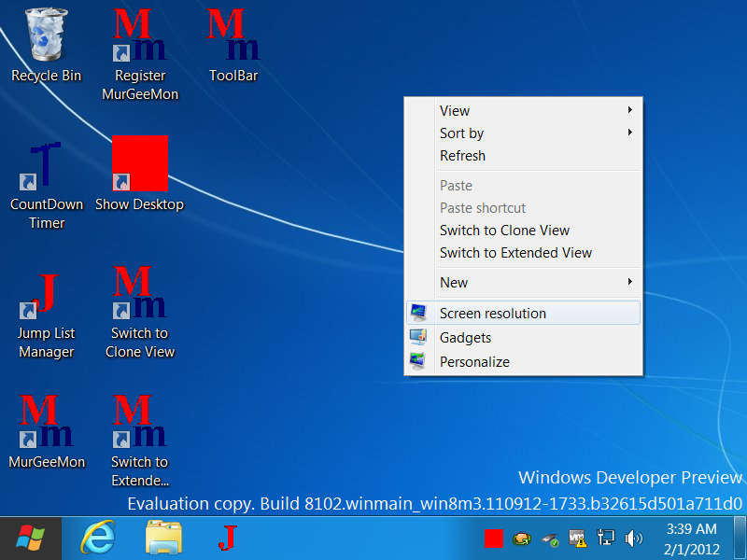Choose Switch to Clone View menu entry
This screenshot has height=560, width=747.
(x=523, y=230)
